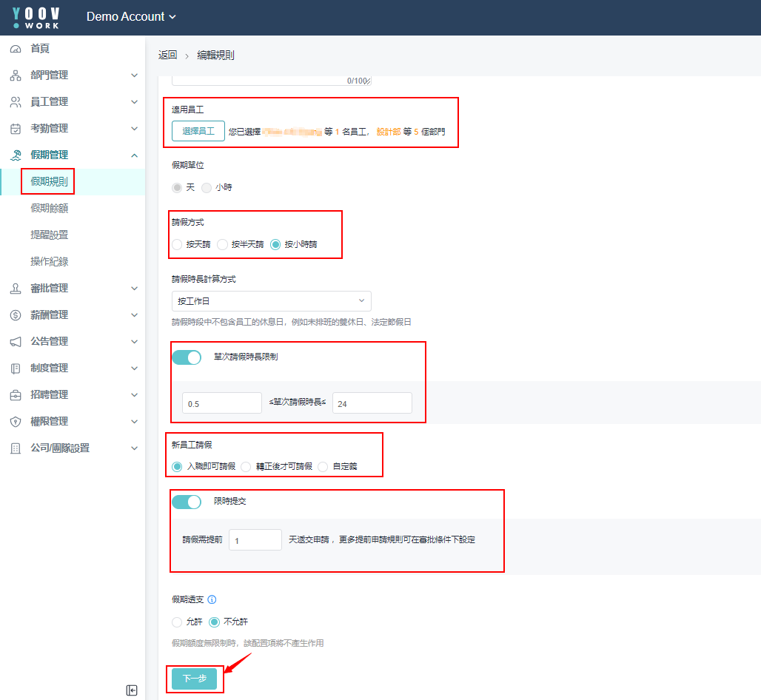Collapse the sidebar using bottom arrow icon
This screenshot has height=700, width=761.
click(x=132, y=690)
